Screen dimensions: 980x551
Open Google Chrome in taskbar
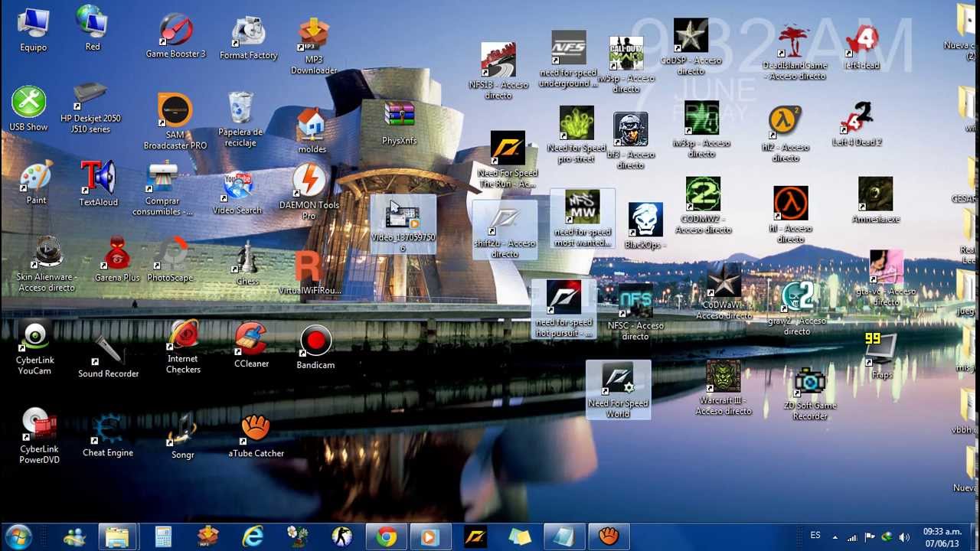pyautogui.click(x=387, y=537)
